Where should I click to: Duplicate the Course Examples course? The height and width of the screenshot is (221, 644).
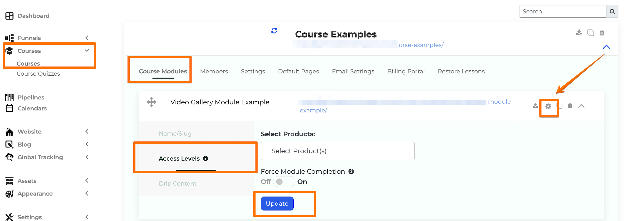(x=591, y=33)
